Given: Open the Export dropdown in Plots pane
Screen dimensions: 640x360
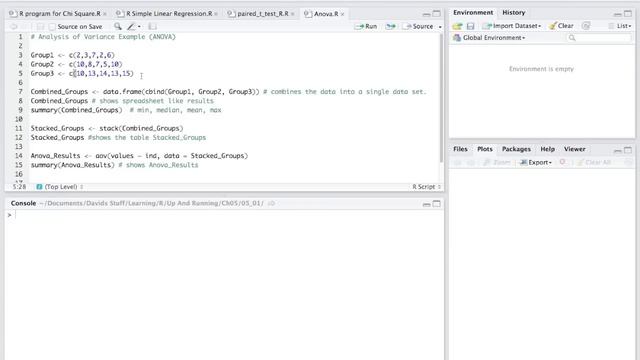Looking at the screenshot, I should (536, 162).
